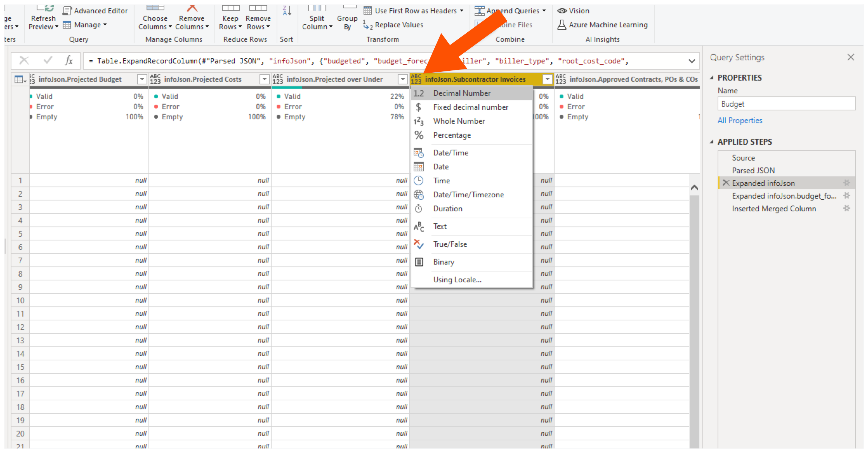The image size is (868, 453).
Task: Select row number 10 in the grid
Action: pos(20,300)
